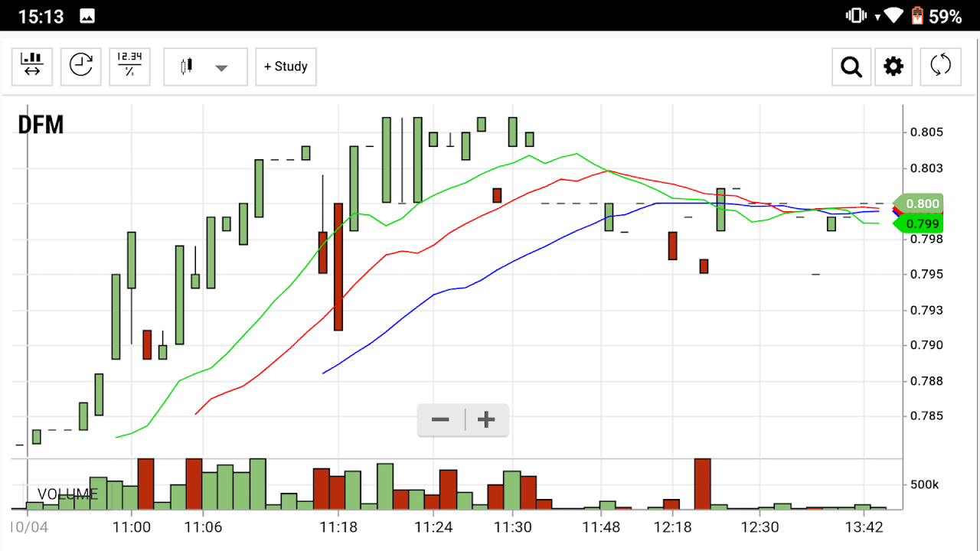The image size is (980, 551).
Task: Refresh chart with circular arrows icon
Action: pyautogui.click(x=940, y=67)
